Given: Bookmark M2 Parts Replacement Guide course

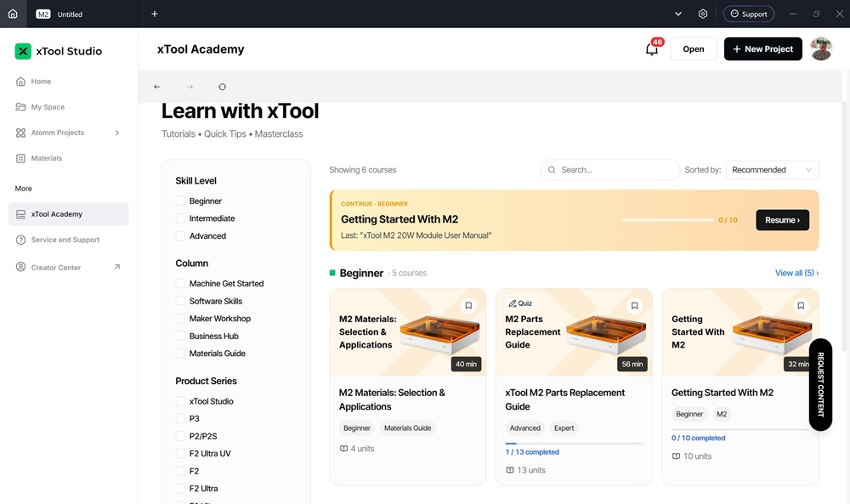Looking at the screenshot, I should coord(634,306).
